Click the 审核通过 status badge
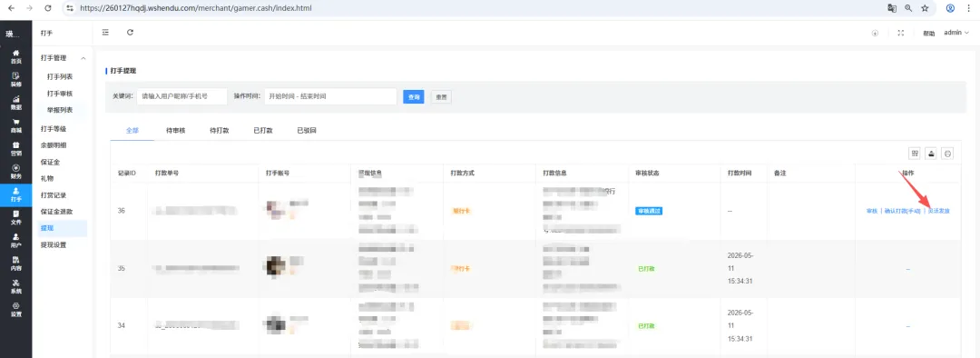The image size is (980, 358). (x=649, y=211)
